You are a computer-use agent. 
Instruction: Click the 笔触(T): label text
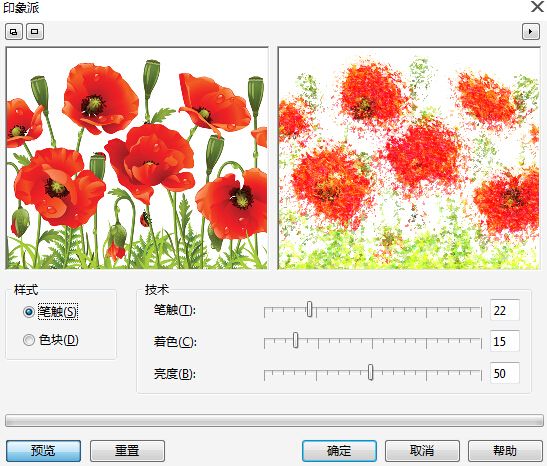(175, 310)
